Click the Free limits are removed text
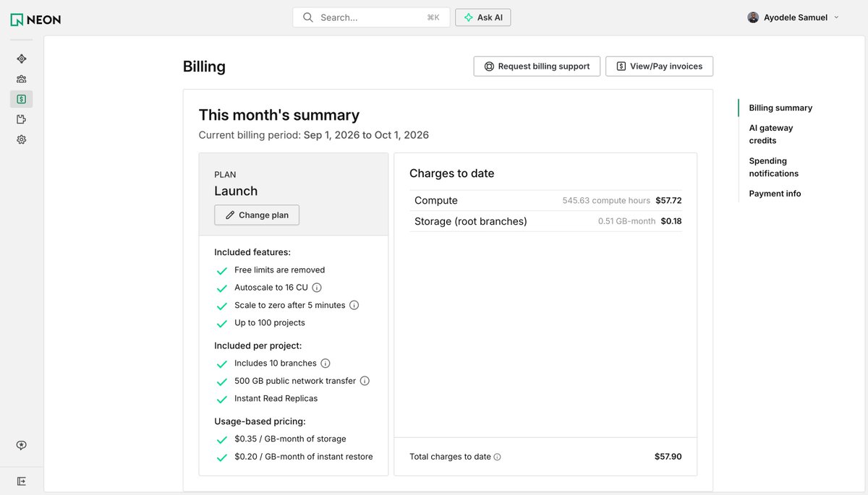The width and height of the screenshot is (868, 495). tap(280, 270)
